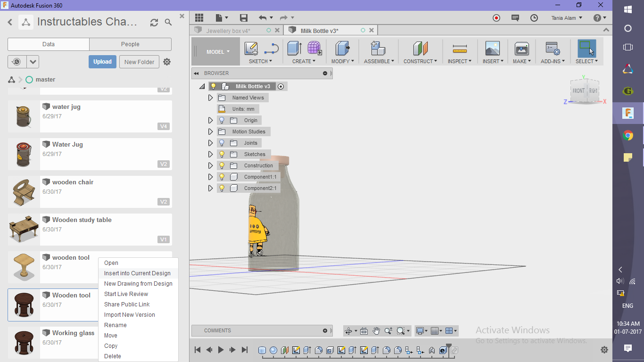Screen dimensions: 644x362
Task: Click the first feature in timeline
Action: point(262,350)
